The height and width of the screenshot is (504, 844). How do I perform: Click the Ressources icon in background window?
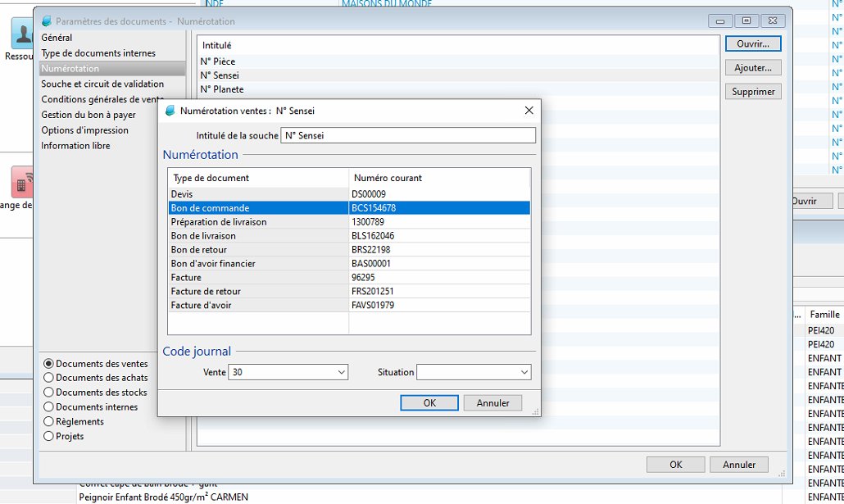coord(20,33)
